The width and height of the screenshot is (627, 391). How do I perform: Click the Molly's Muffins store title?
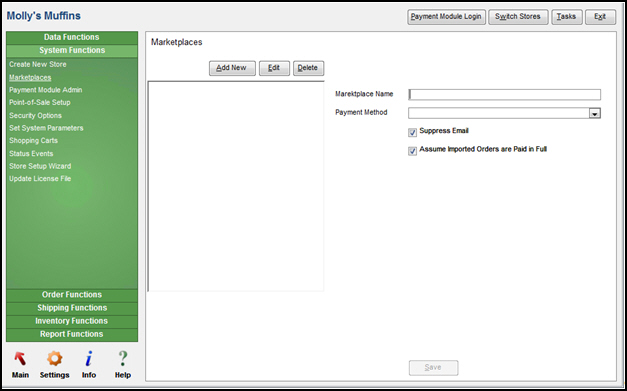[x=44, y=16]
